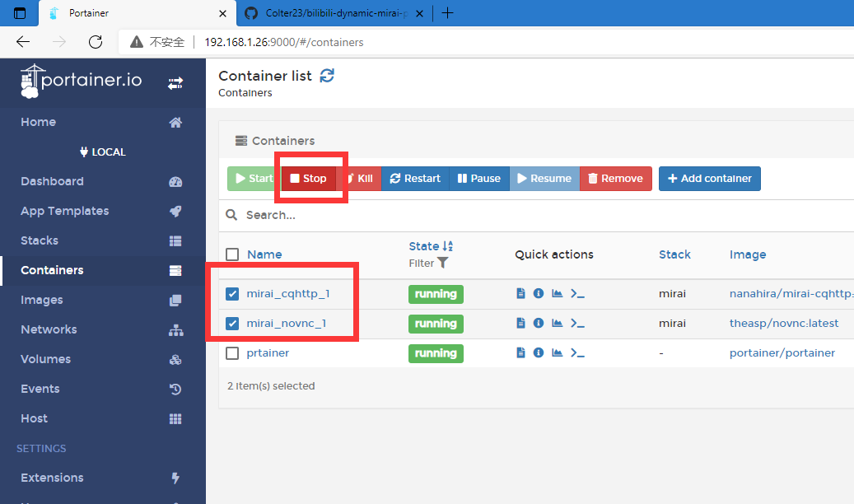Viewport: 854px width, 504px height.
Task: Go back in browser history
Action: coord(23,42)
